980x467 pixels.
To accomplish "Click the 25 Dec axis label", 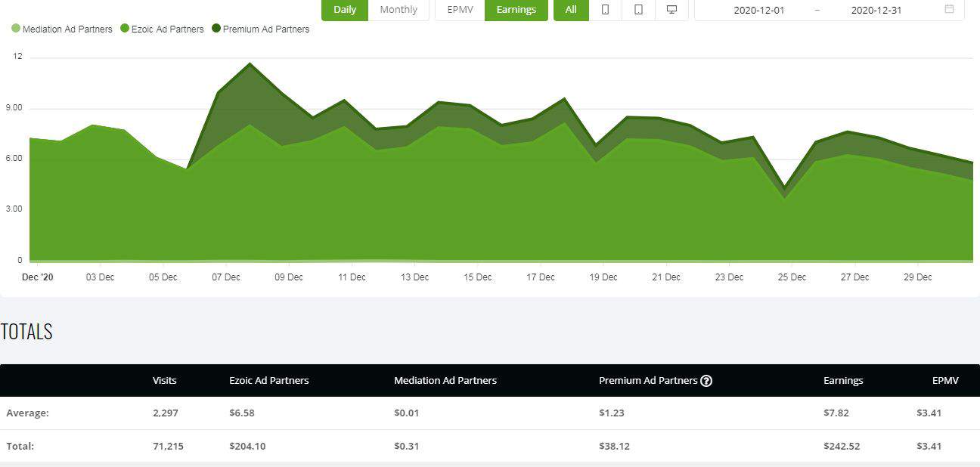I will tap(792, 277).
